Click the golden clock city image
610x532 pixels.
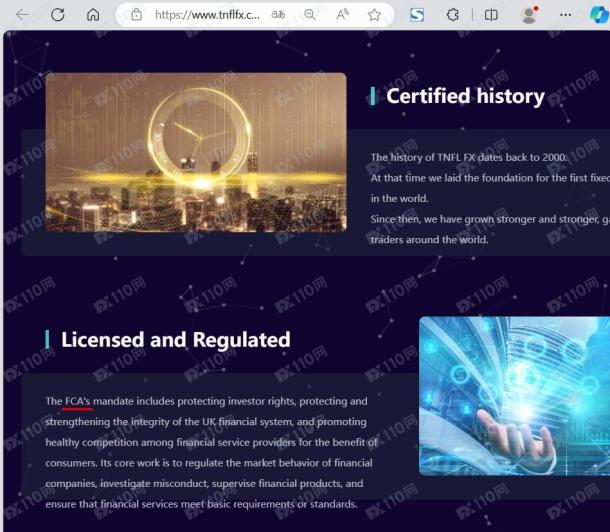pos(196,152)
